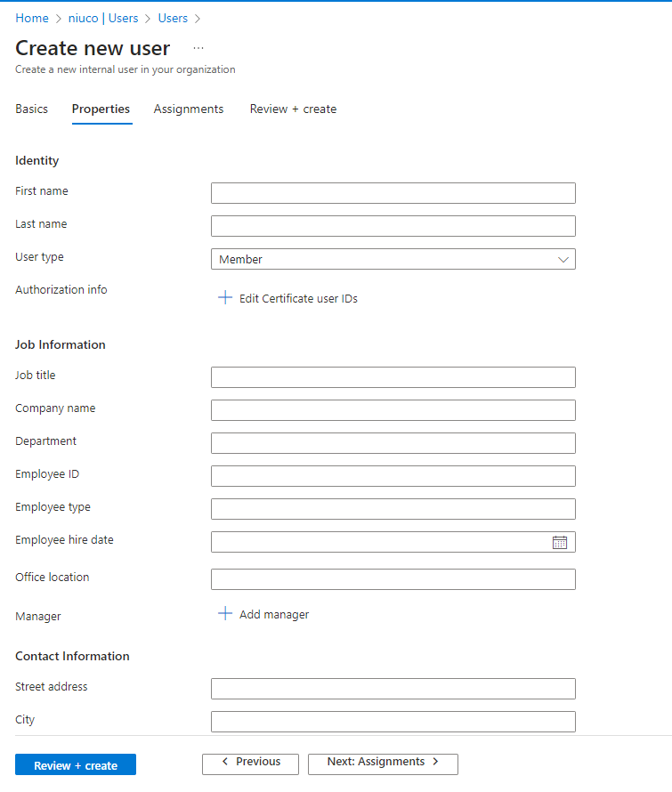Screen dimensions: 672x792
Task: Click the Employee type text box
Action: (393, 509)
